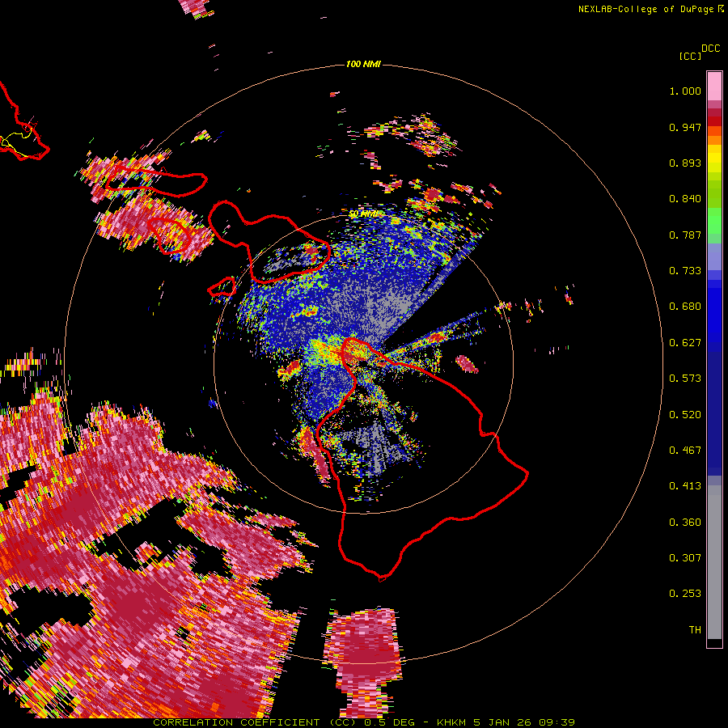The image size is (728, 728).
Task: Click the 0.627 scale value
Action: coord(685,343)
